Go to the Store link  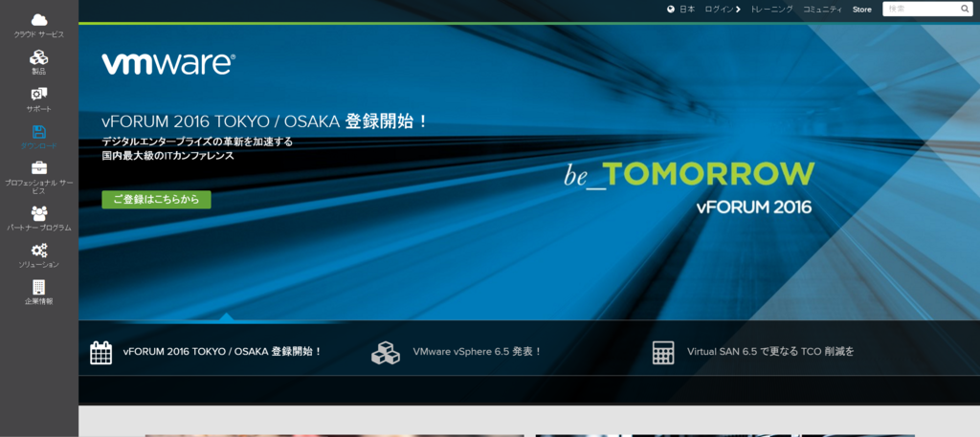tap(862, 10)
